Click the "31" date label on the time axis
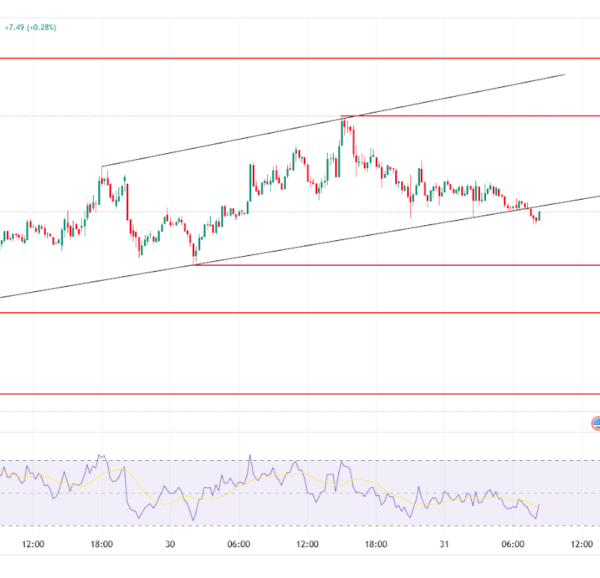 (444, 544)
